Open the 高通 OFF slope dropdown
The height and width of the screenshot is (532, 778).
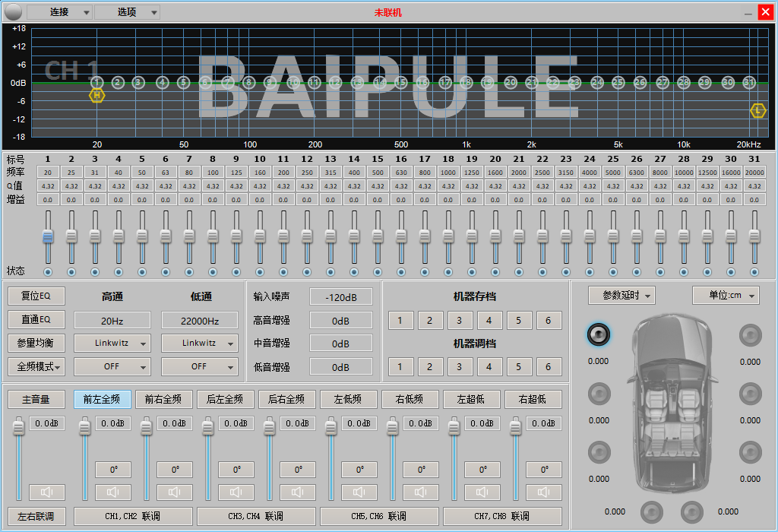pyautogui.click(x=112, y=367)
